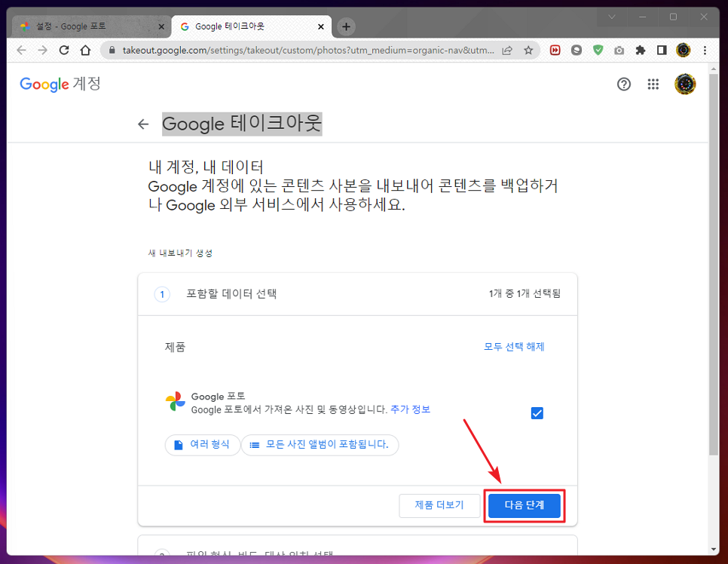Toggle the browser side panel icon
The image size is (728, 564).
coord(662,51)
